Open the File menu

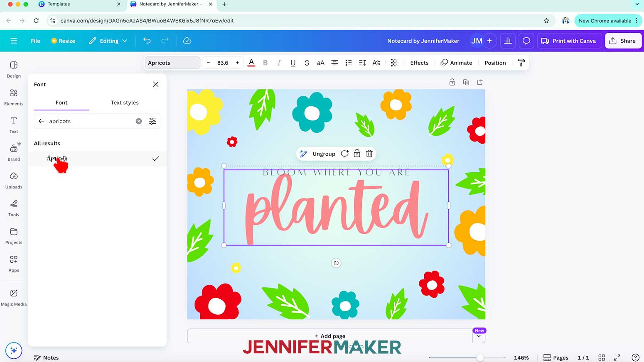click(35, 41)
